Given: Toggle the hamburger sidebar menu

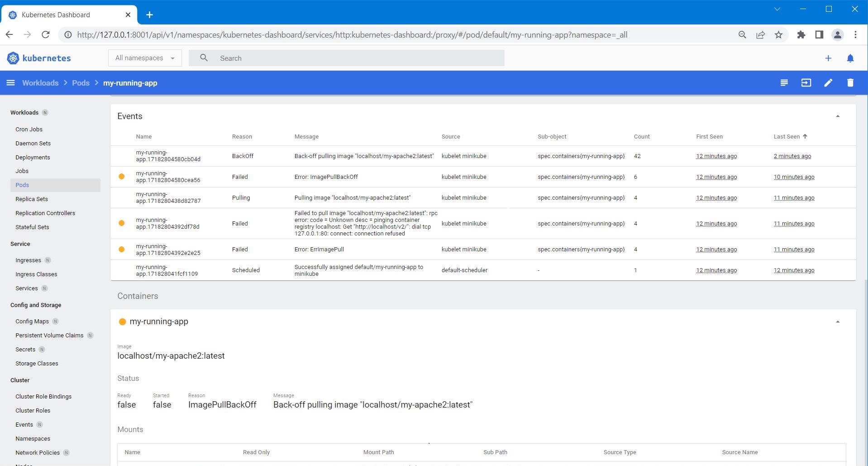Looking at the screenshot, I should point(11,83).
